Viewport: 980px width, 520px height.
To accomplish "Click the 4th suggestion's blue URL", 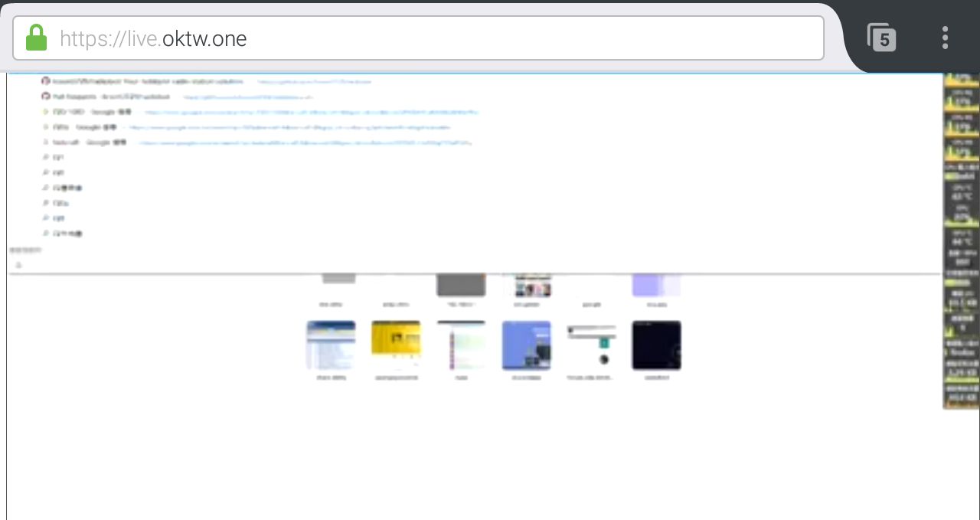I will [x=289, y=127].
